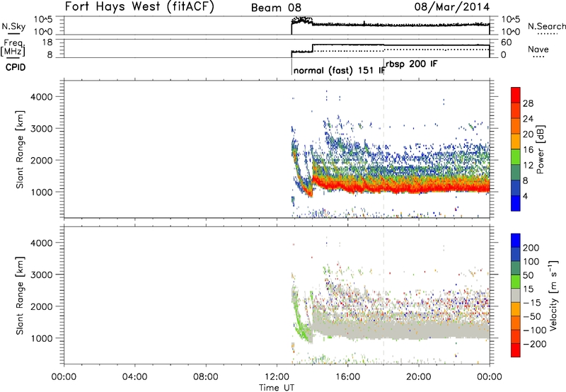The height and width of the screenshot is (392, 566).
Task: Click the '4000' tick on the power panel
Action: point(41,97)
